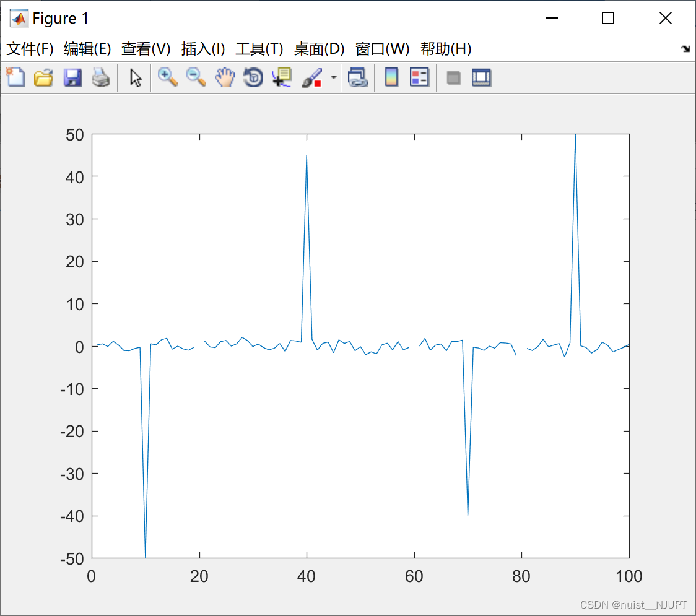The image size is (696, 616).
Task: Activate the Zoom In magnifier tool
Action: (168, 77)
